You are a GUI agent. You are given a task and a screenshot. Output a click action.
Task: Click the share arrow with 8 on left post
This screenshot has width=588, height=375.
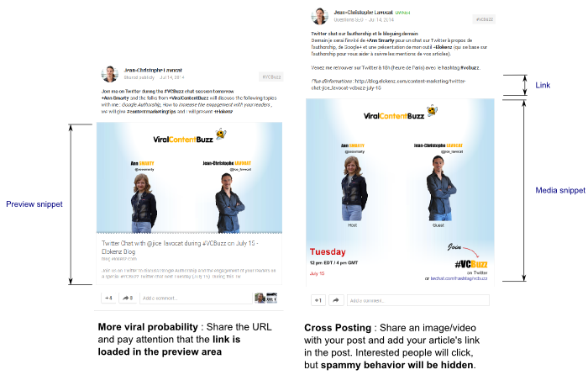[128, 298]
